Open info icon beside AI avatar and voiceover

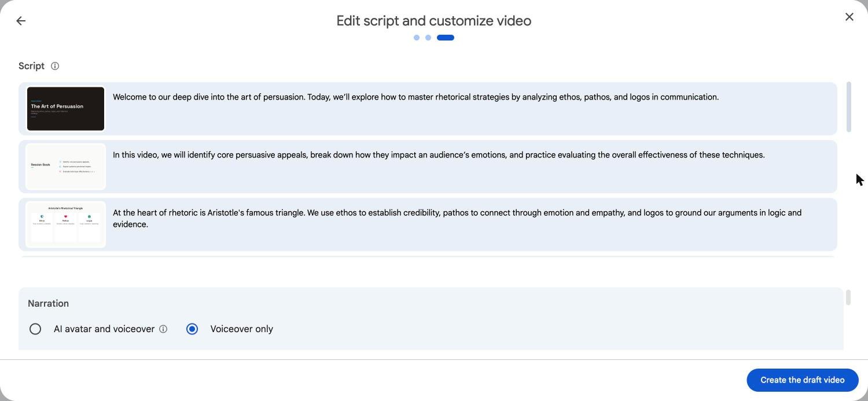[x=163, y=329]
